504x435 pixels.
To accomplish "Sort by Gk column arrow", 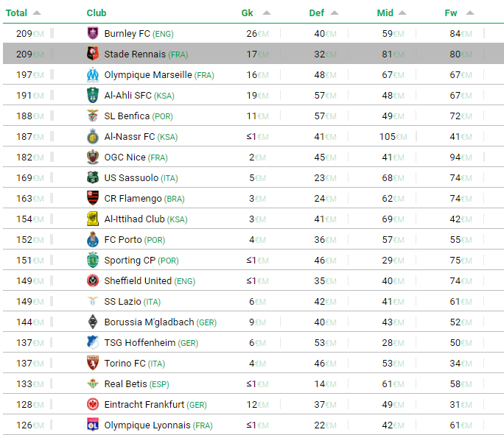I will (x=267, y=13).
